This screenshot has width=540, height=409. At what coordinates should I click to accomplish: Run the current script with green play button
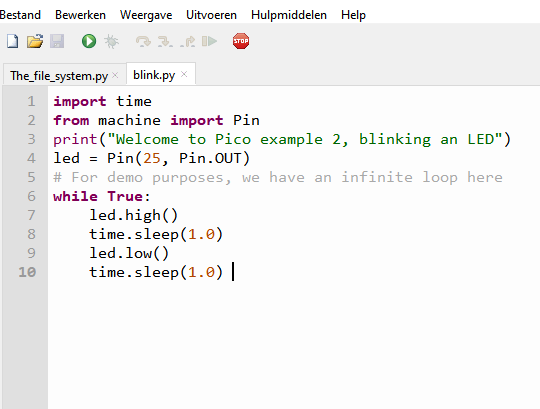pos(89,41)
